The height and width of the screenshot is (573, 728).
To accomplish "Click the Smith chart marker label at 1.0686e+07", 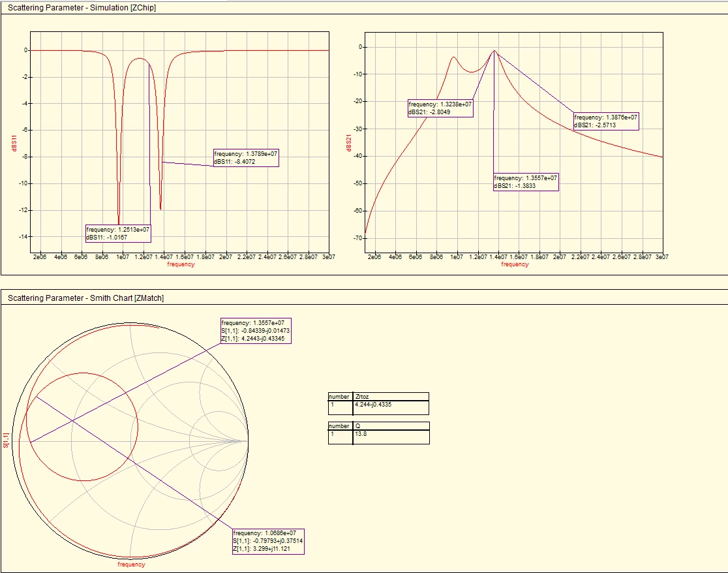I will [268, 542].
